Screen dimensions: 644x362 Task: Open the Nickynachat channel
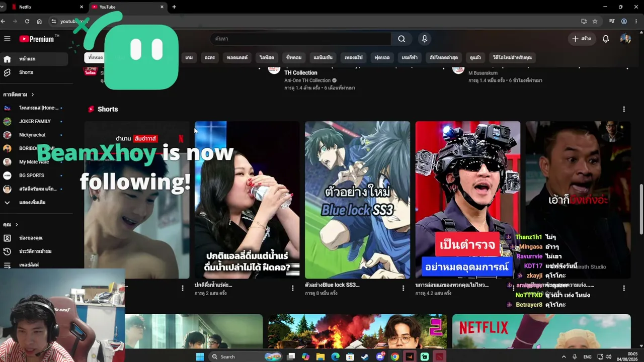pos(34,135)
